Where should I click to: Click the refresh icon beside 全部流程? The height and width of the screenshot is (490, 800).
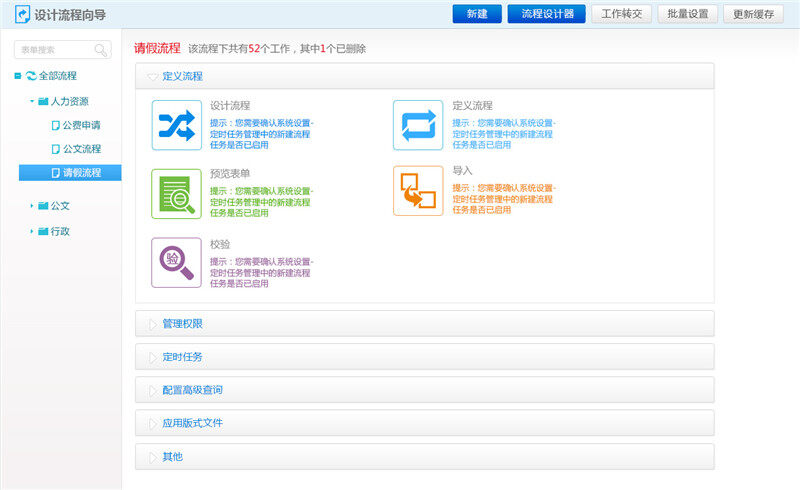[x=32, y=76]
